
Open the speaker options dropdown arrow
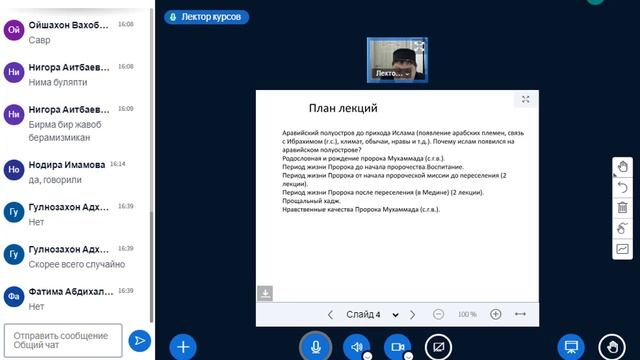tap(367, 356)
